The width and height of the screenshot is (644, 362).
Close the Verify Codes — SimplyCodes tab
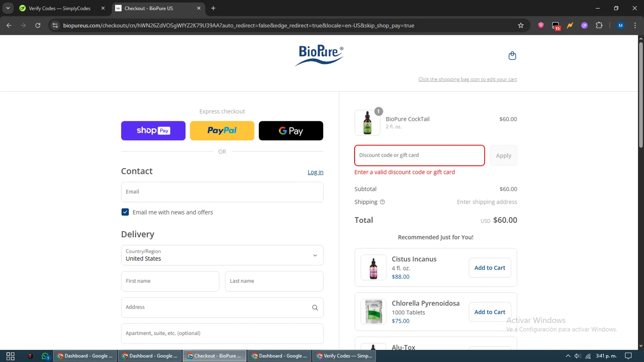click(x=103, y=8)
